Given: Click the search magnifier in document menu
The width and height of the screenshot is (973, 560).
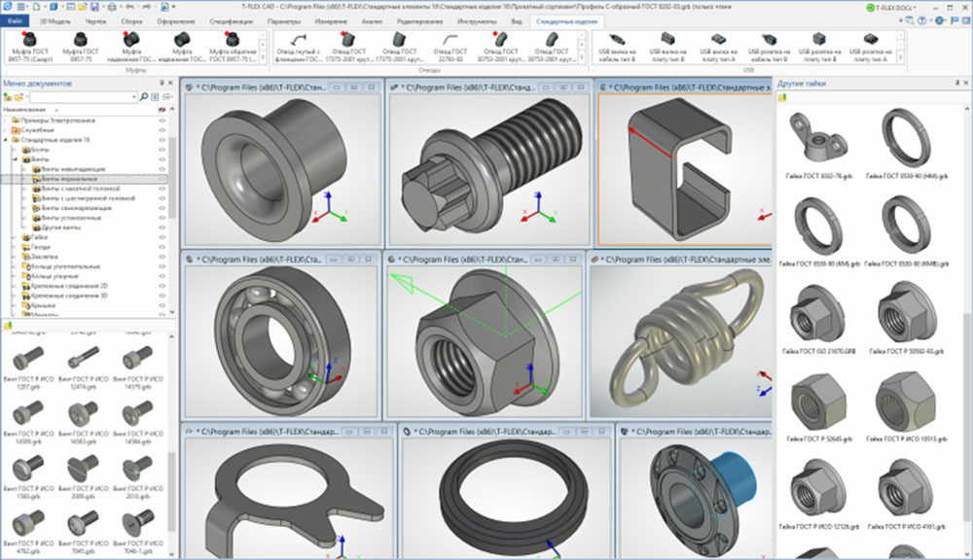Looking at the screenshot, I should [142, 96].
